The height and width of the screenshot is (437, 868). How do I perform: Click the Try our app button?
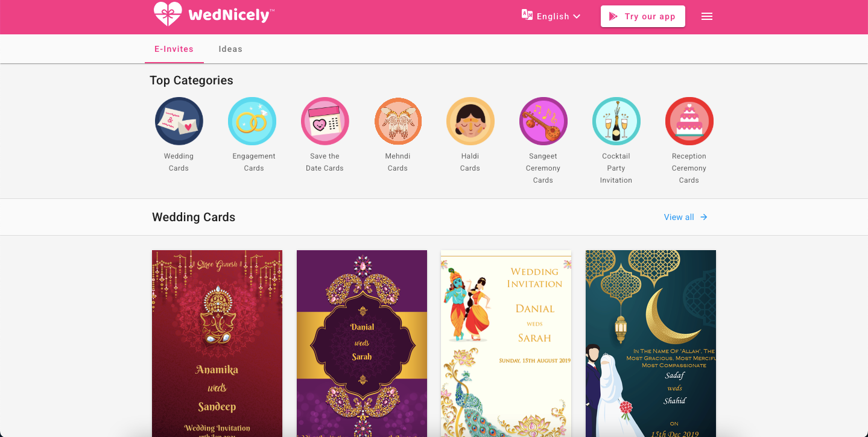tap(643, 16)
